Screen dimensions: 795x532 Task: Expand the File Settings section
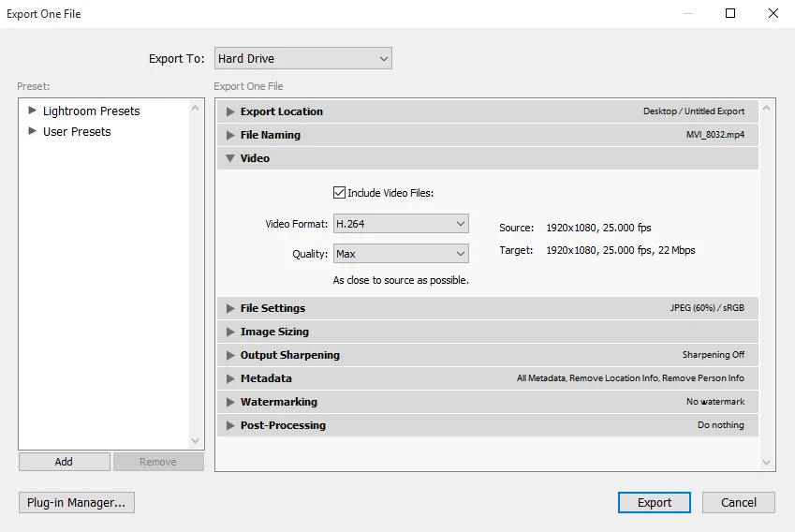230,308
